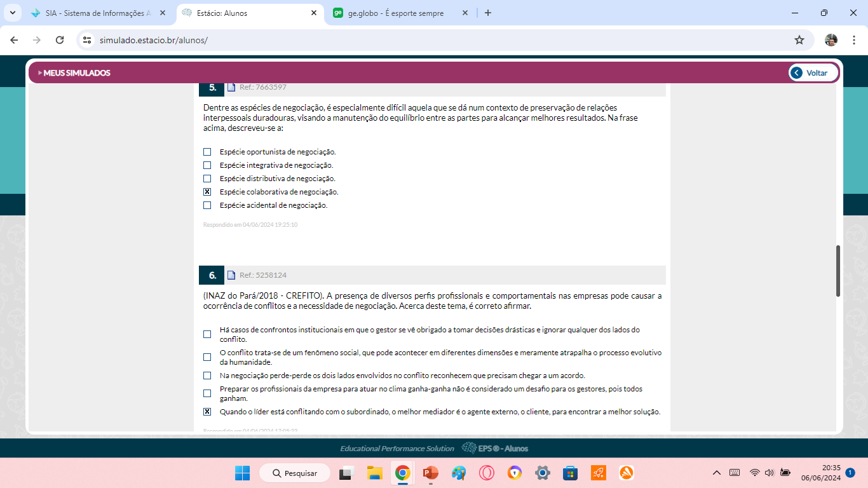Expand hidden system tray icons chevron
Screen dimensions: 868x488
click(717, 473)
